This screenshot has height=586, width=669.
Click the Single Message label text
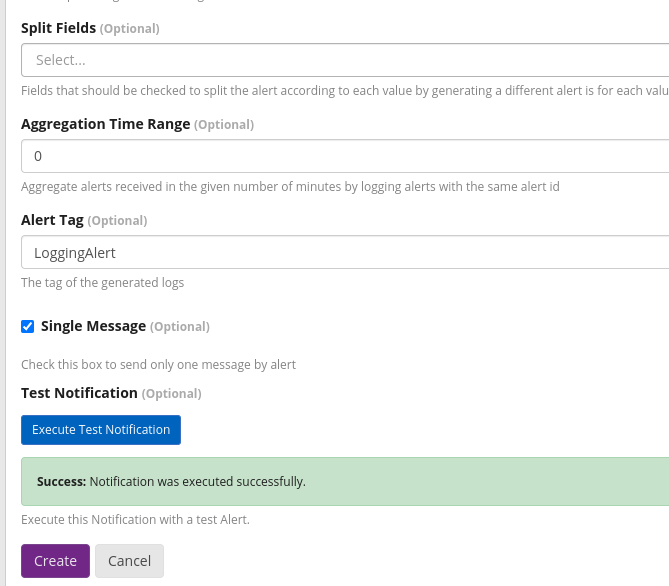(93, 326)
